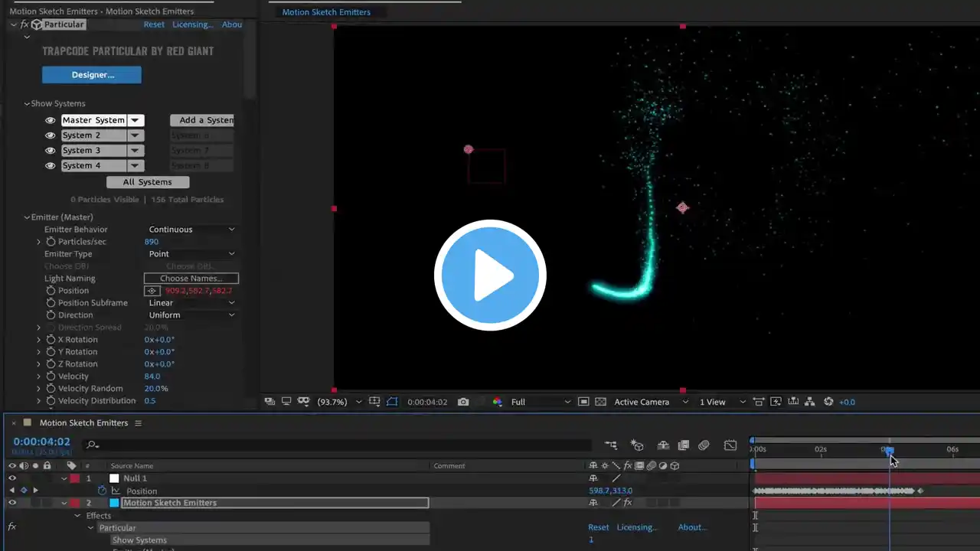The height and width of the screenshot is (551, 980).
Task: Open the Graph Editor icon in timeline
Action: pyautogui.click(x=730, y=445)
